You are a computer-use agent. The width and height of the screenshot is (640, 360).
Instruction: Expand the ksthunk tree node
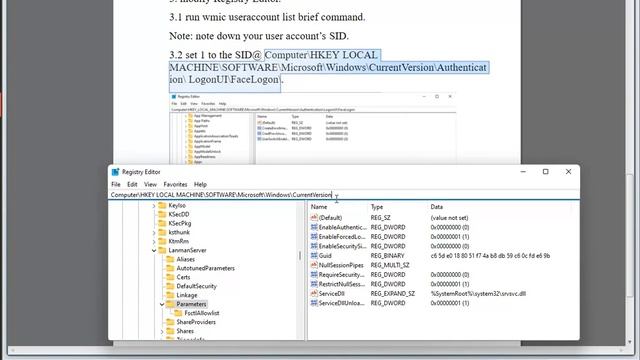pyautogui.click(x=154, y=233)
